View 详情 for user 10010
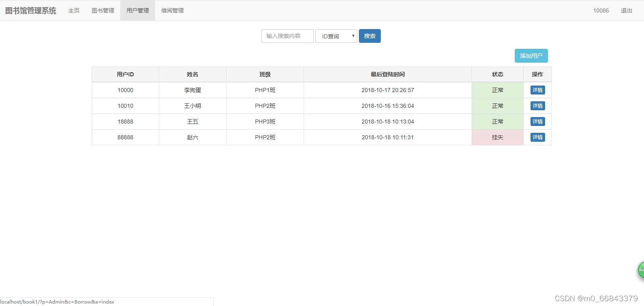The width and height of the screenshot is (644, 306). (x=537, y=106)
